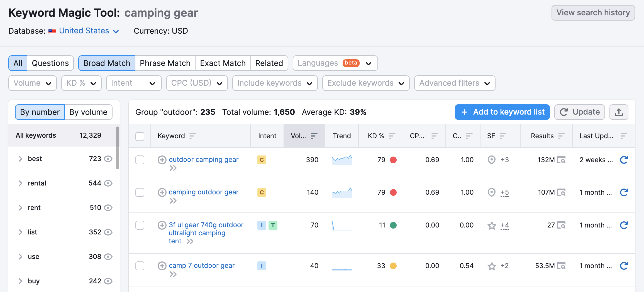Open the KD % filter dropdown
This screenshot has height=292, width=644.
tap(81, 83)
